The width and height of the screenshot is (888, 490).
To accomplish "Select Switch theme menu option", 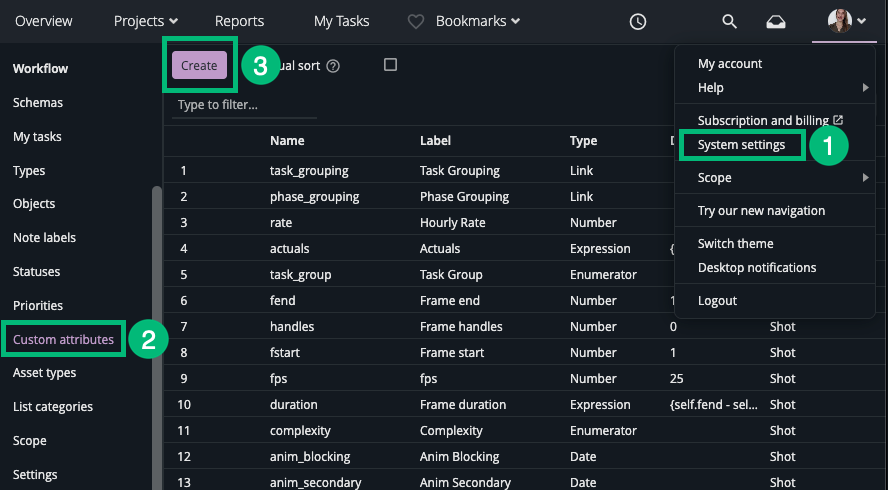I will 735,244.
